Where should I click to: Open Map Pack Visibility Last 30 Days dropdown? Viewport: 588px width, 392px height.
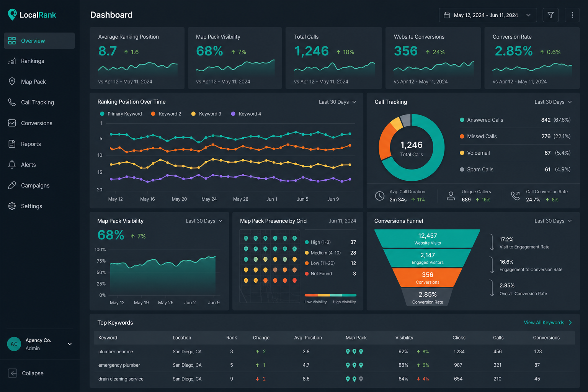coord(204,221)
